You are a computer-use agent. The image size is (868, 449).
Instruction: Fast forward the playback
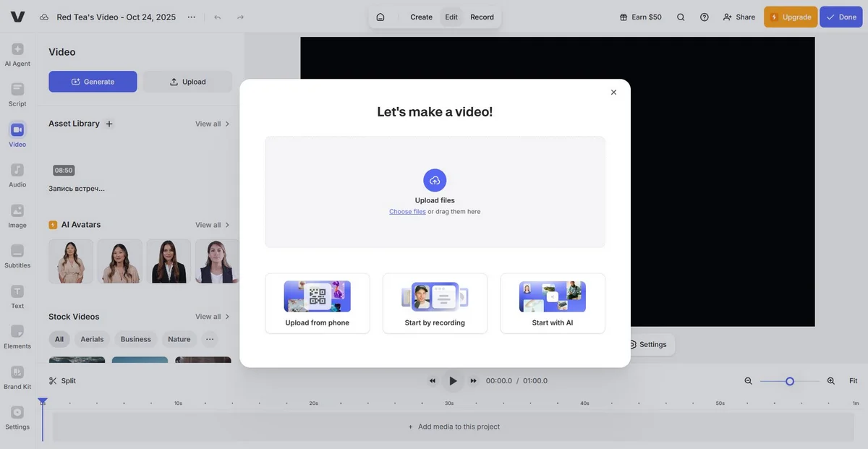(474, 380)
